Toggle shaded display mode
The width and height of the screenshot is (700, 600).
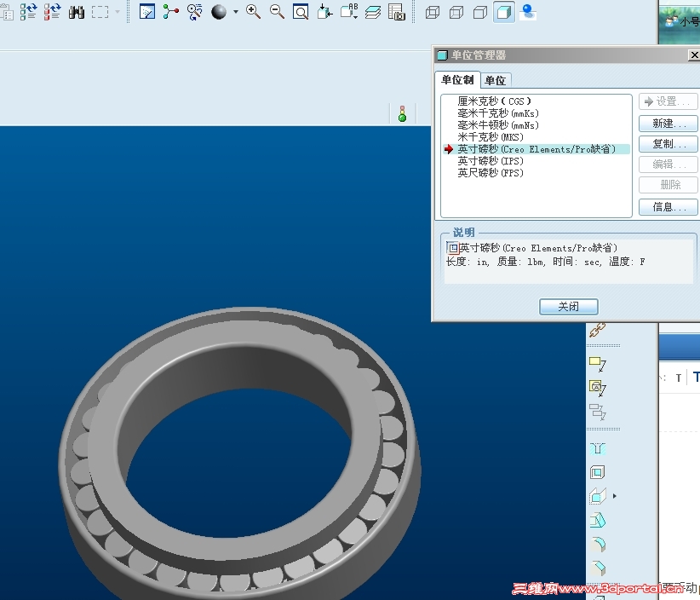[504, 13]
